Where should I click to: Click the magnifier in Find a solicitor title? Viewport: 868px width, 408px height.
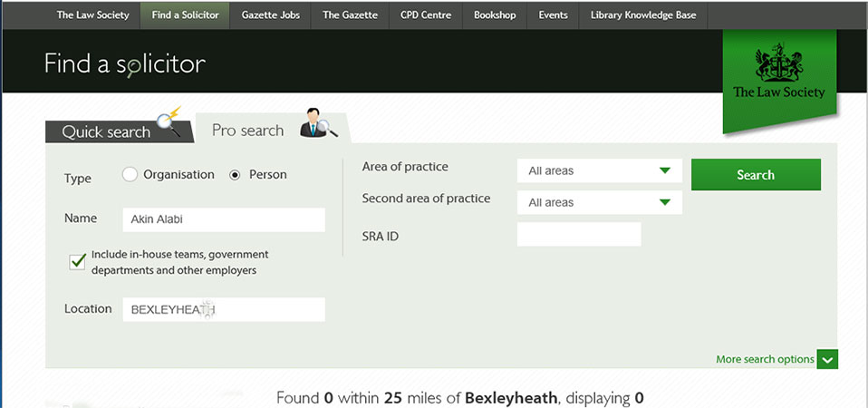132,69
